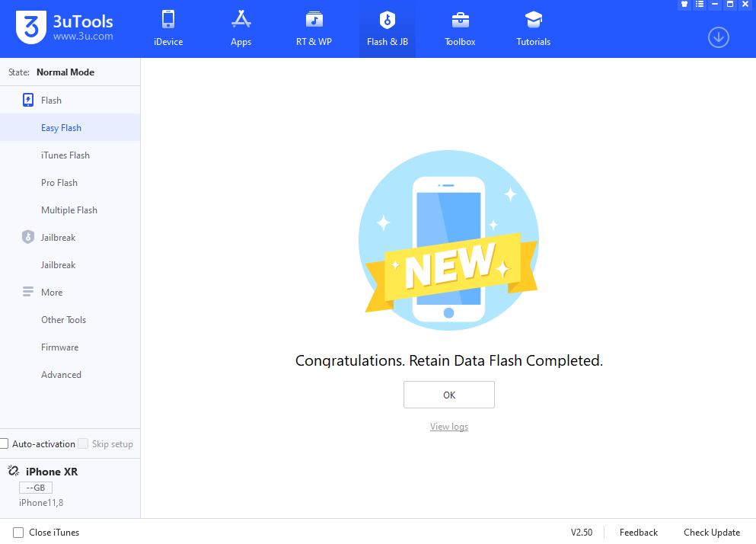Click the --GB storage capacity label

(x=35, y=488)
